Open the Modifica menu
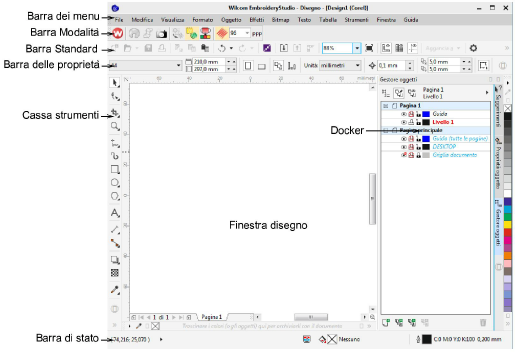 click(142, 20)
